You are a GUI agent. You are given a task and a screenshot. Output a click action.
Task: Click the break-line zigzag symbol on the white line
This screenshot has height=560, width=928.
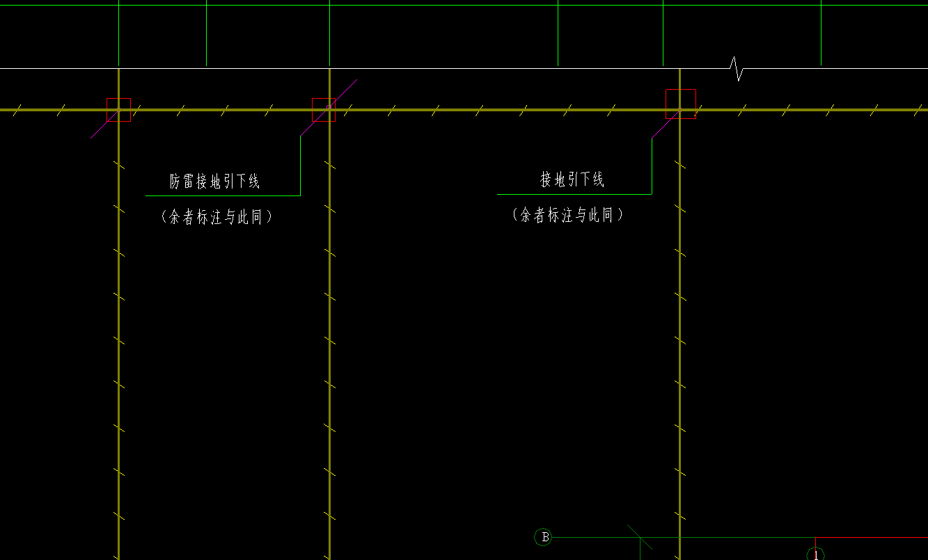(737, 69)
